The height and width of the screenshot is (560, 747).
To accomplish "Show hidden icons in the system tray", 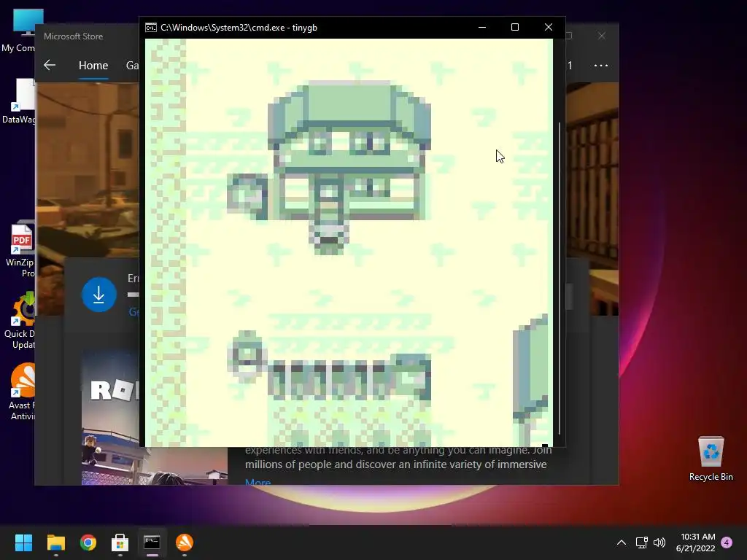I will tap(622, 542).
